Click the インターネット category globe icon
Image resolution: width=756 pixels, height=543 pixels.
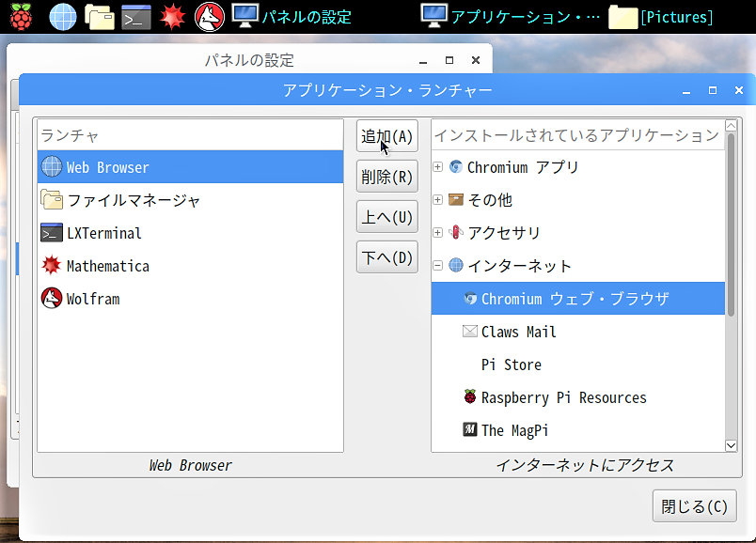tap(456, 266)
